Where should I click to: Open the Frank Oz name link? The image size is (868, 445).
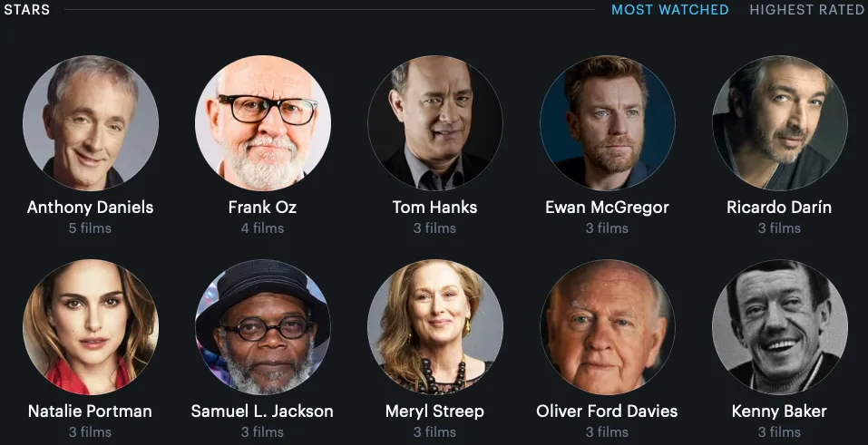pos(262,208)
